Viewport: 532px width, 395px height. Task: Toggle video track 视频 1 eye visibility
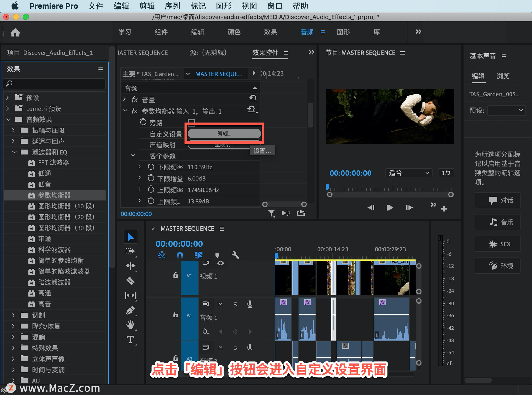coord(221,263)
